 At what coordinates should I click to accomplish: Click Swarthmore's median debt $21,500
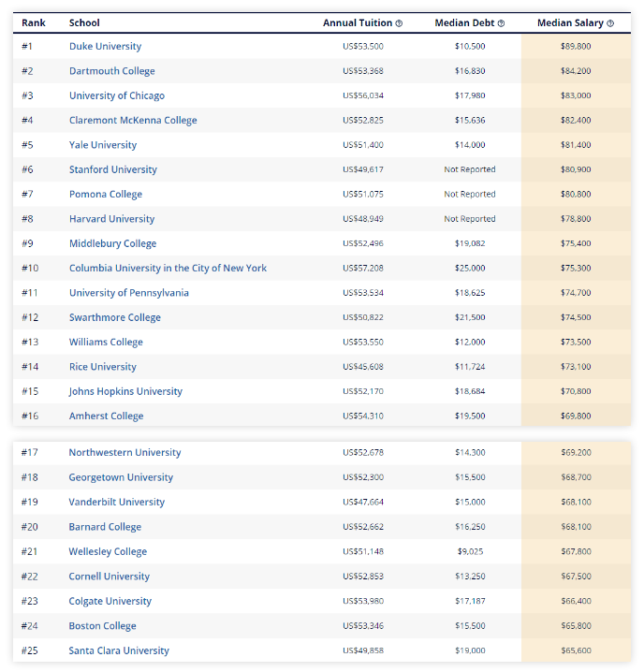pyautogui.click(x=470, y=317)
